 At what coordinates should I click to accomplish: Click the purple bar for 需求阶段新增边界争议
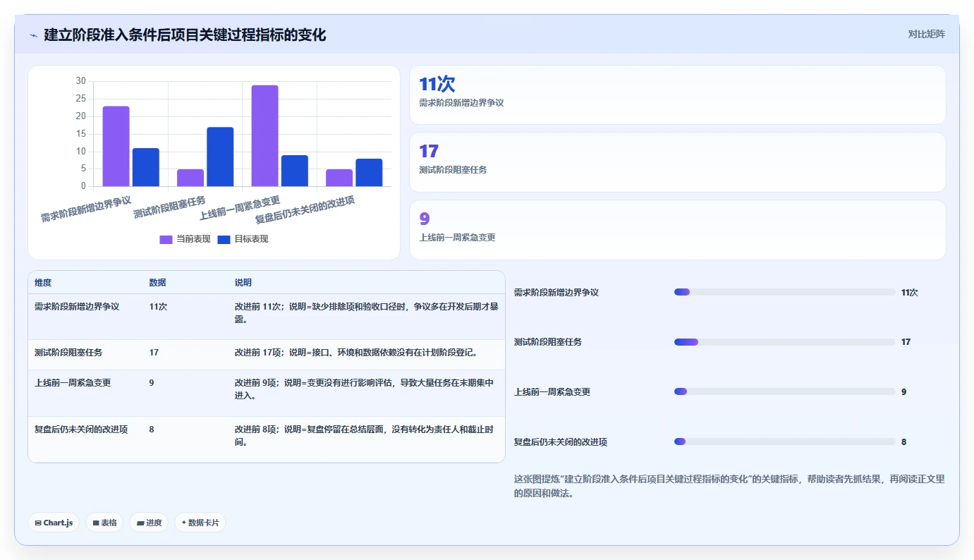tap(116, 146)
